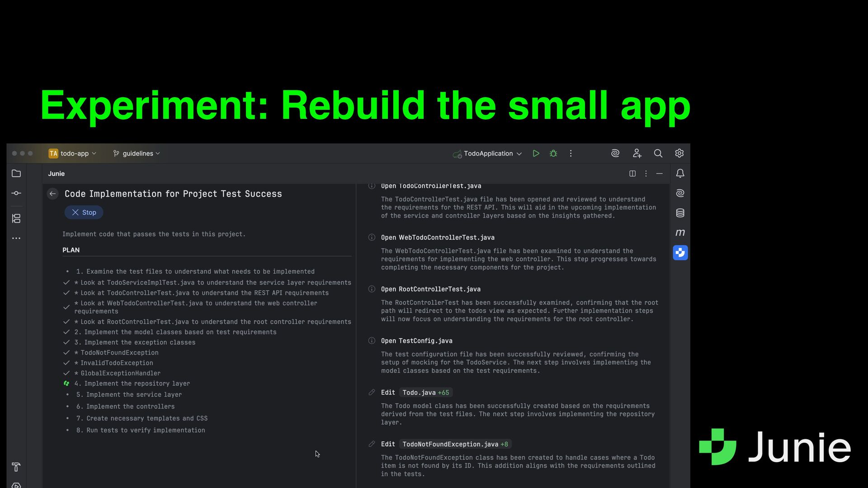Open the Maven tool window icon
This screenshot has height=488, width=868.
pos(680,233)
